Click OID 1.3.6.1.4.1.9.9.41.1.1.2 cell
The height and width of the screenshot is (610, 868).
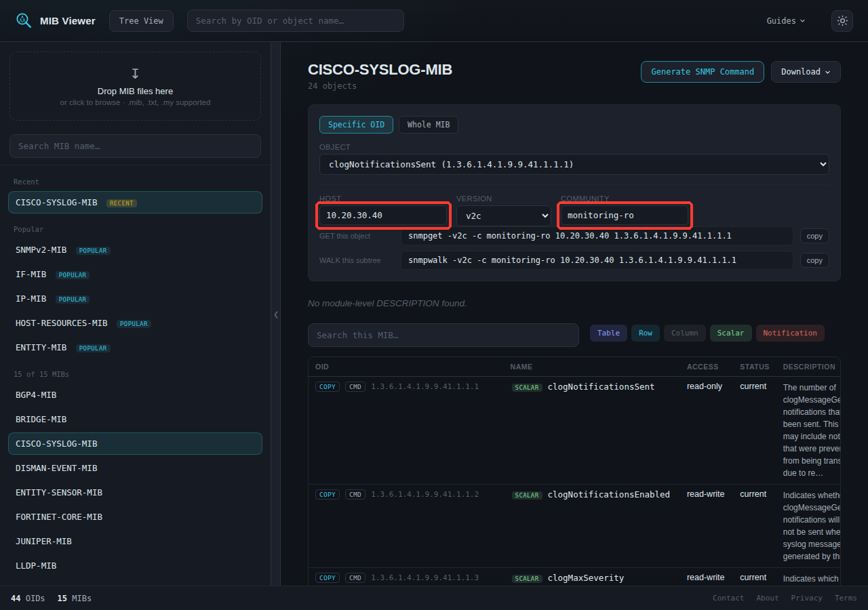425,495
